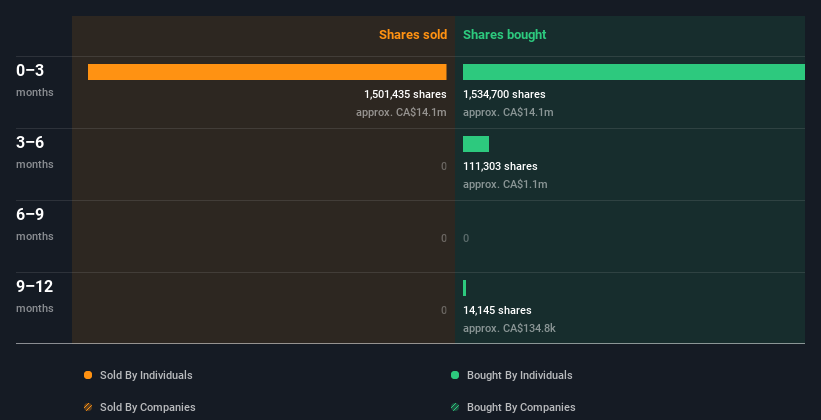The image size is (821, 420).
Task: Click 'approx. CA$14.1m' under shares sold
Action: click(401, 112)
